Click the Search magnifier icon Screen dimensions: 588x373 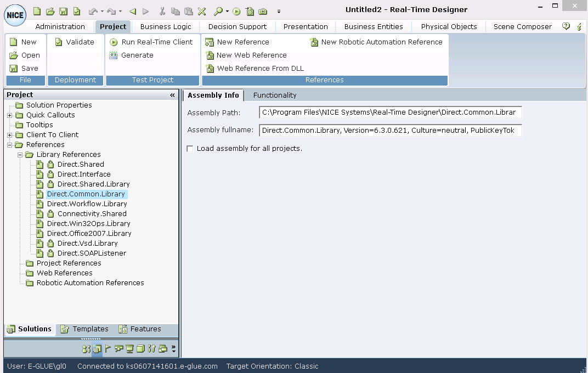pos(218,12)
